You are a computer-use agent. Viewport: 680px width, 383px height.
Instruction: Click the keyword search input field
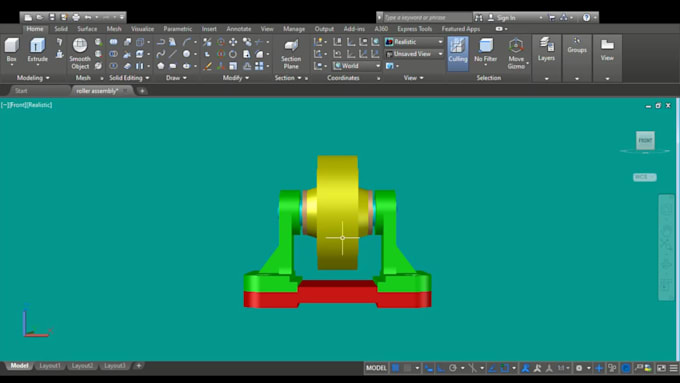pyautogui.click(x=427, y=17)
